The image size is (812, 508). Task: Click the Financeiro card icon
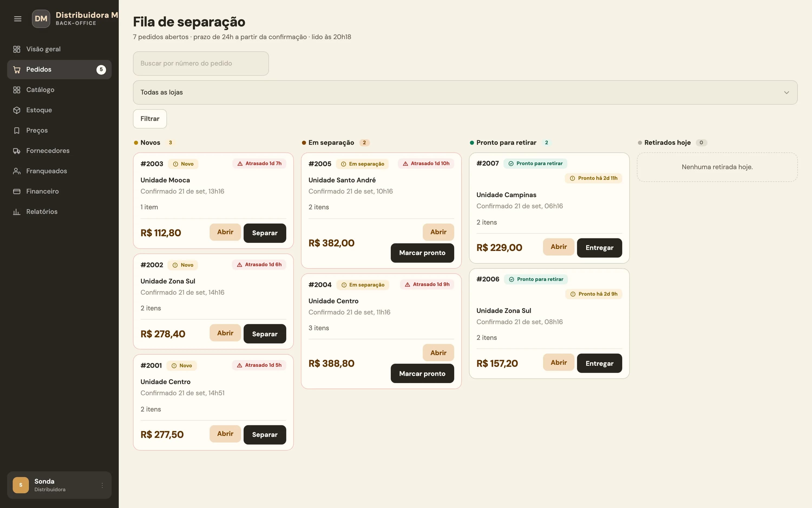tap(17, 192)
